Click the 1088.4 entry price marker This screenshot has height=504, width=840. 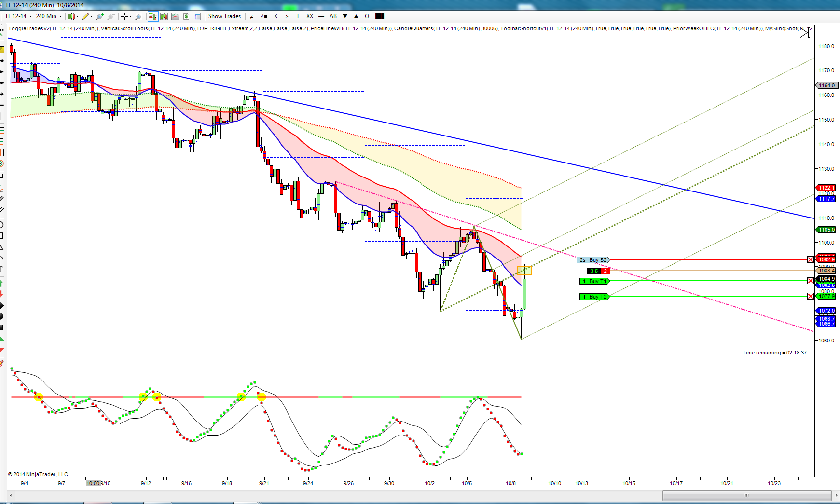coord(826,271)
